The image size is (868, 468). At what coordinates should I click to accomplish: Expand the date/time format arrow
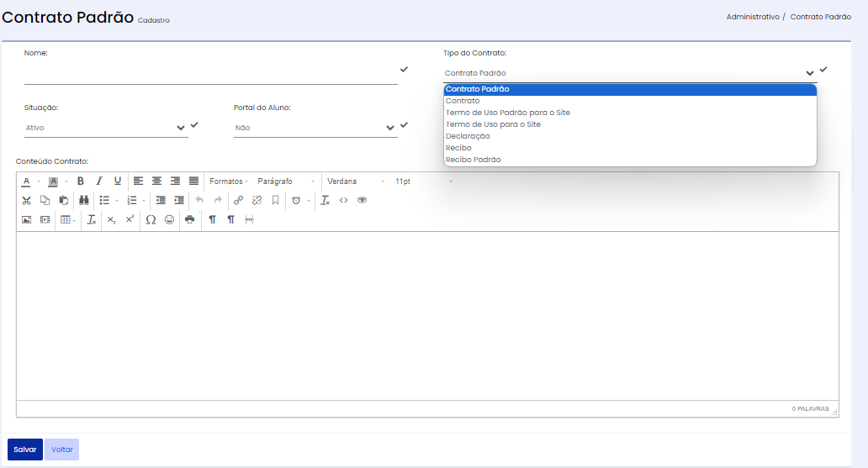[x=309, y=201]
